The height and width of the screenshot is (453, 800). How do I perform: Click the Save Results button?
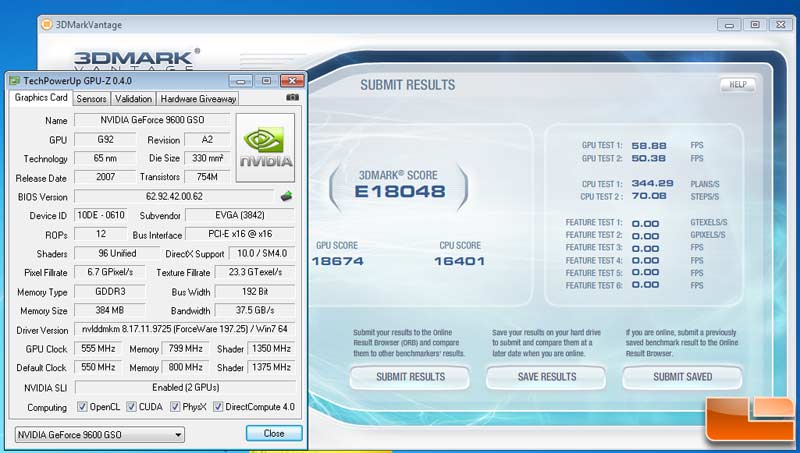click(x=546, y=377)
